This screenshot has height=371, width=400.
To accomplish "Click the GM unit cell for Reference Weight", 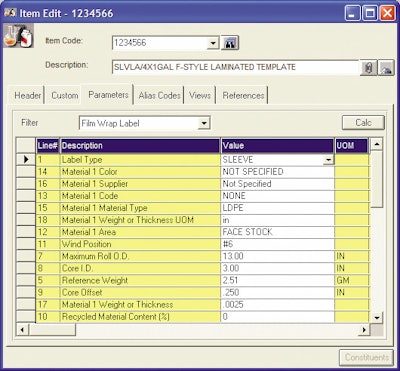I will coord(352,280).
